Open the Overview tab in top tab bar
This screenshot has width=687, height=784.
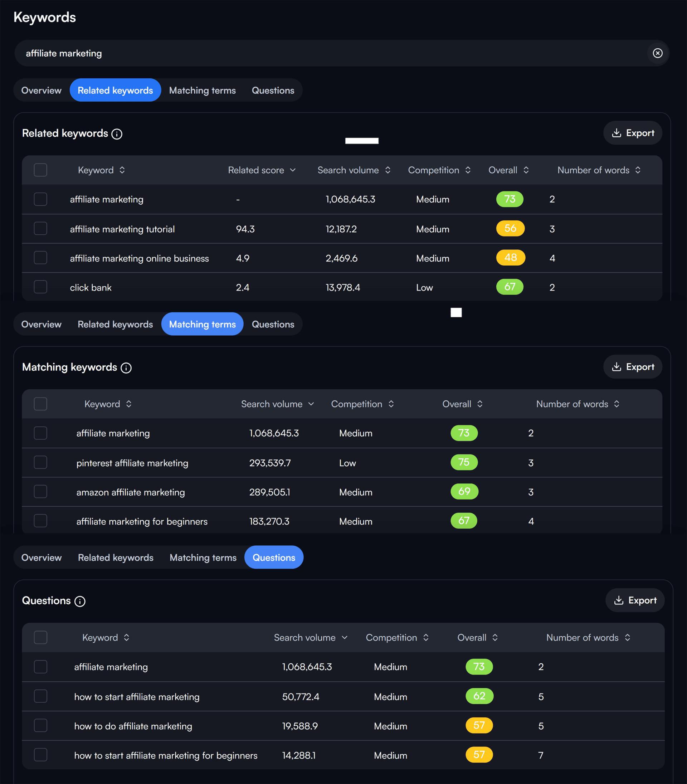[42, 91]
